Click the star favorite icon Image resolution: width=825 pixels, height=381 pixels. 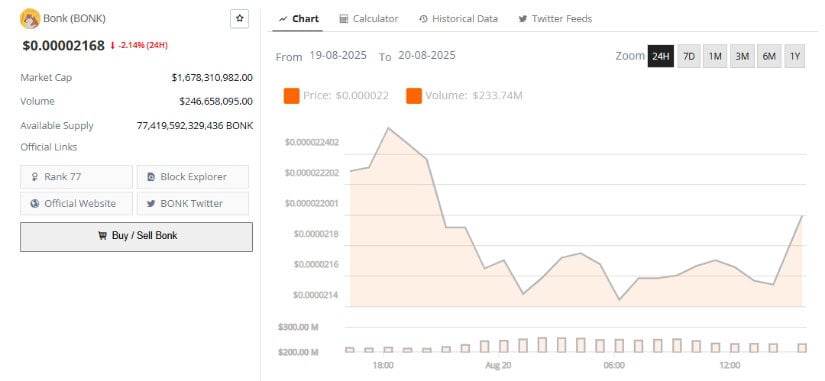(239, 18)
